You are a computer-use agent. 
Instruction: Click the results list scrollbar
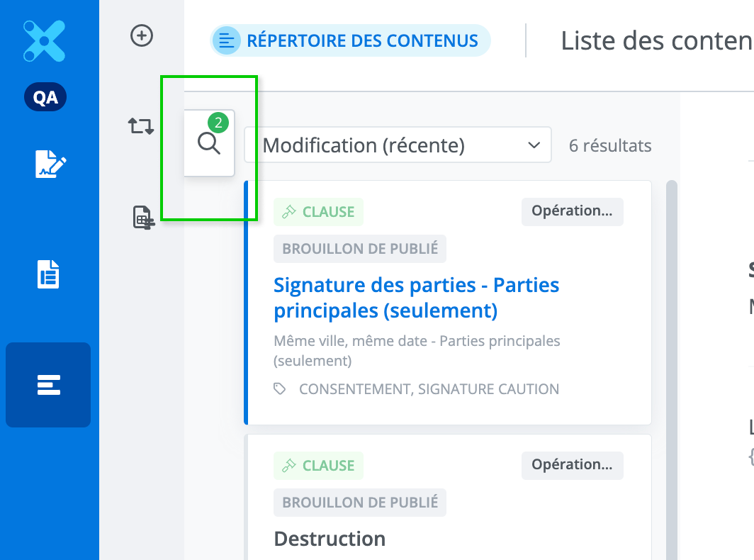click(x=671, y=354)
